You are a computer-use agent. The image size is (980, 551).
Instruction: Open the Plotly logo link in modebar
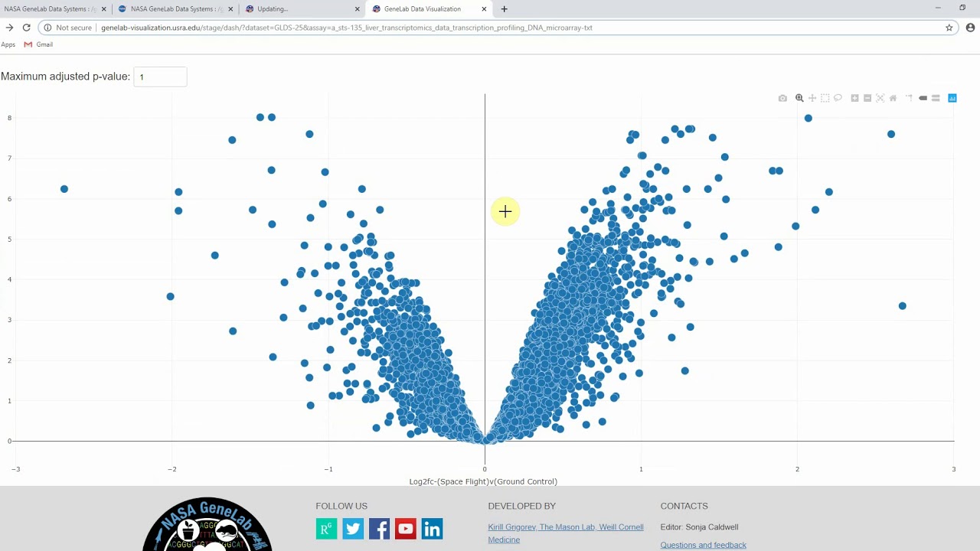point(952,98)
